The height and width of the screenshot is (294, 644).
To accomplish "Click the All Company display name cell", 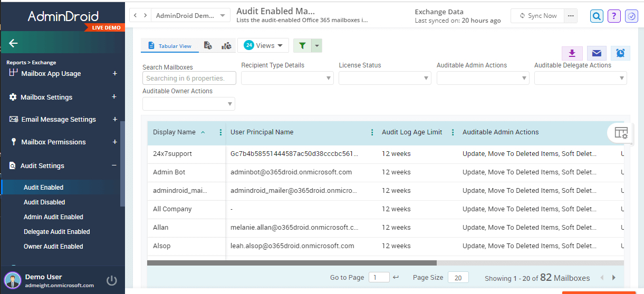I will [172, 209].
